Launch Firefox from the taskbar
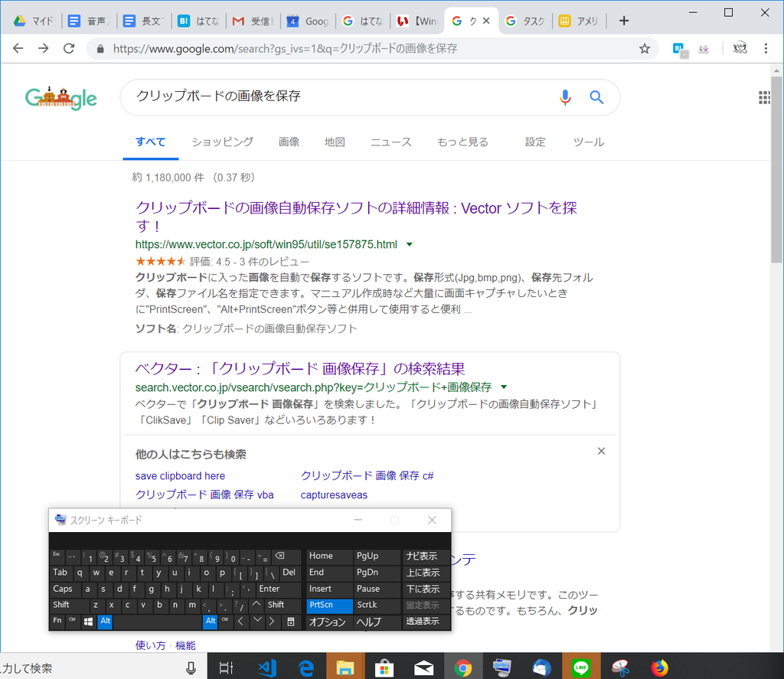This screenshot has width=784, height=679. click(659, 666)
